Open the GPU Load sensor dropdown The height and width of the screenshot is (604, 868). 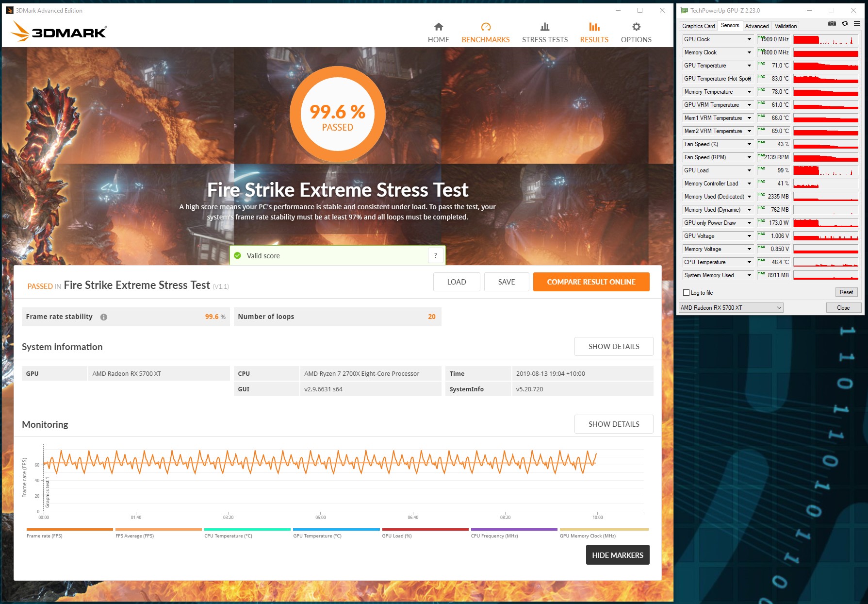click(x=749, y=170)
